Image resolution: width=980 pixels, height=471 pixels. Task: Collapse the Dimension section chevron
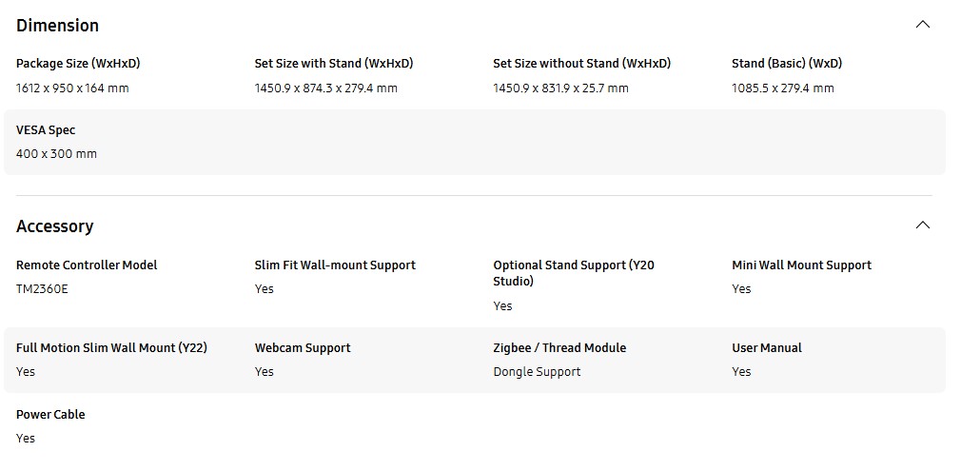(x=923, y=25)
